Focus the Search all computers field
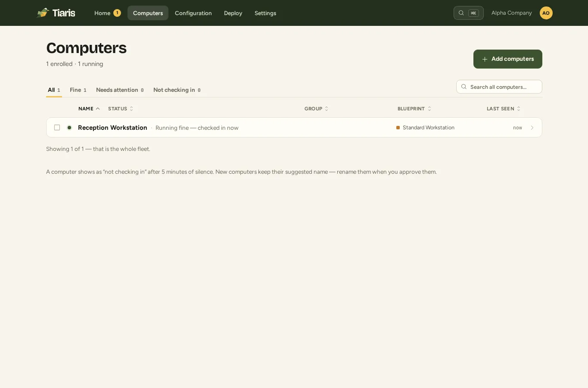 coord(499,87)
